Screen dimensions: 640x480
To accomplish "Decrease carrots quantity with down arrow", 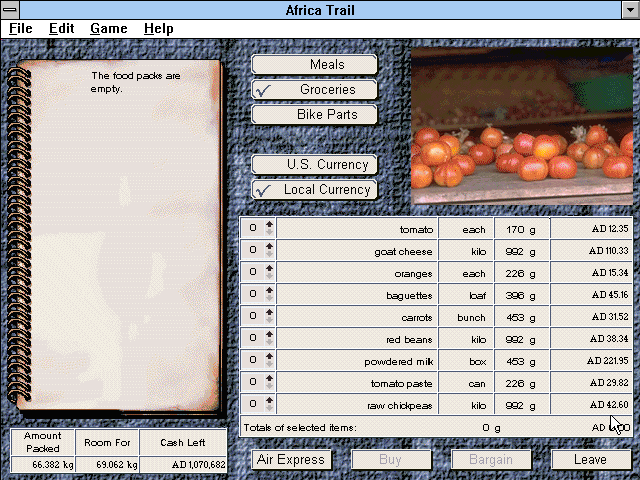I will tap(269, 320).
